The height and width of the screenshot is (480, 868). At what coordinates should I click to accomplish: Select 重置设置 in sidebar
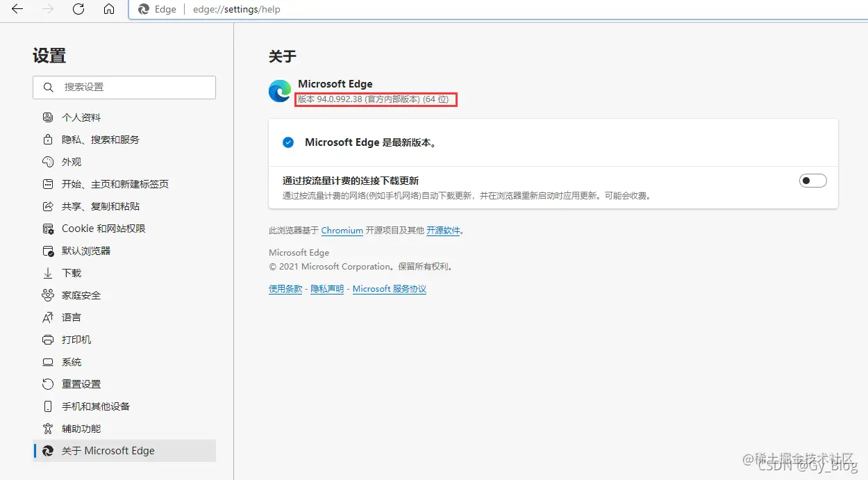124,384
